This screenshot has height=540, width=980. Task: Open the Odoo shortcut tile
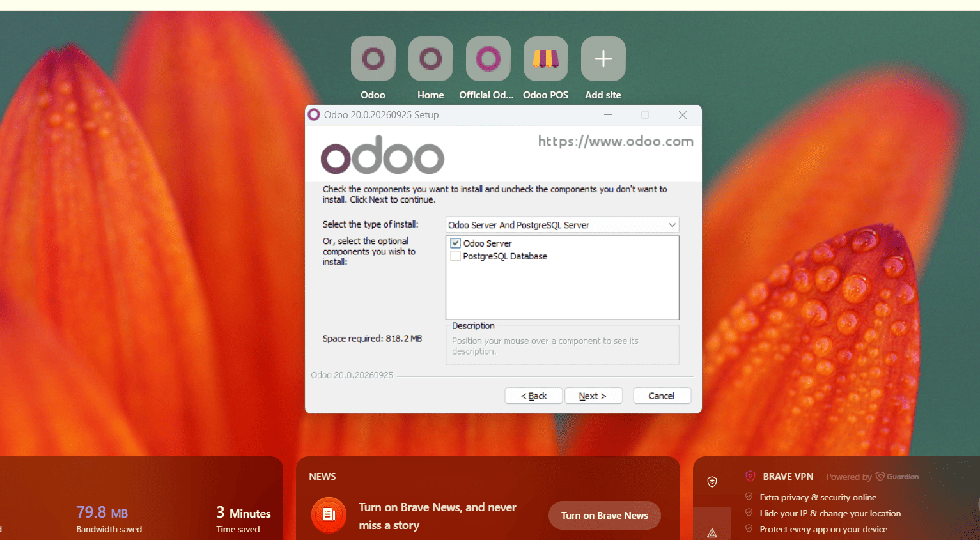click(373, 59)
